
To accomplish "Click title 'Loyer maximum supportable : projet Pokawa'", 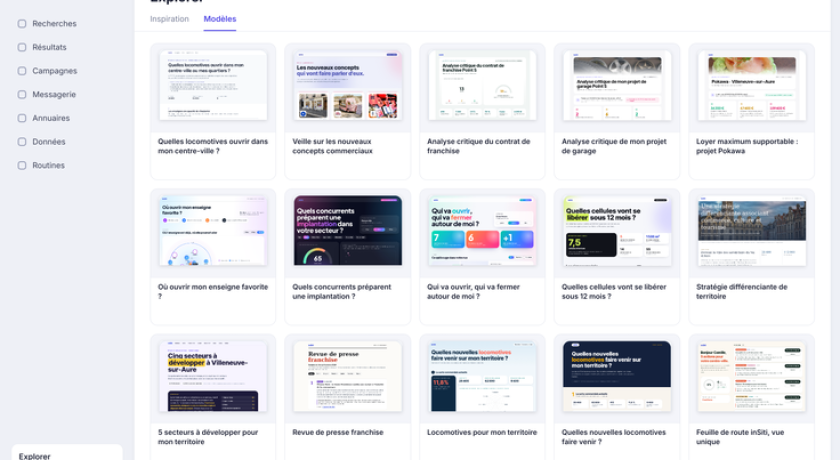I will (x=747, y=146).
